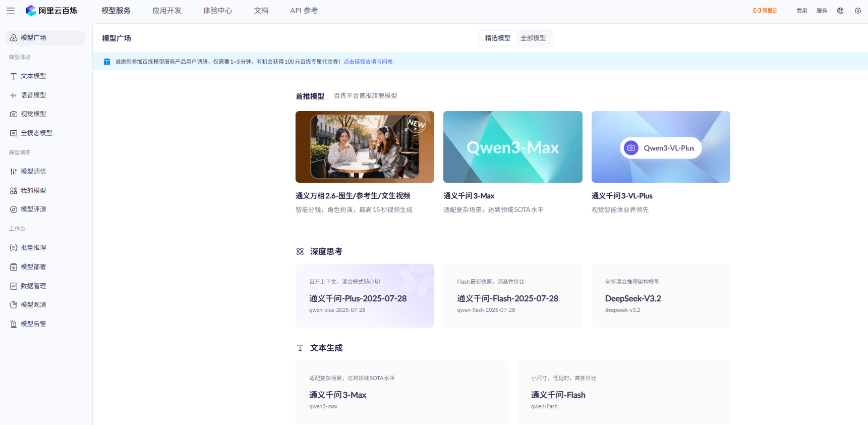This screenshot has height=425, width=868.
Task: Open the API 参考 top menu
Action: 304,11
